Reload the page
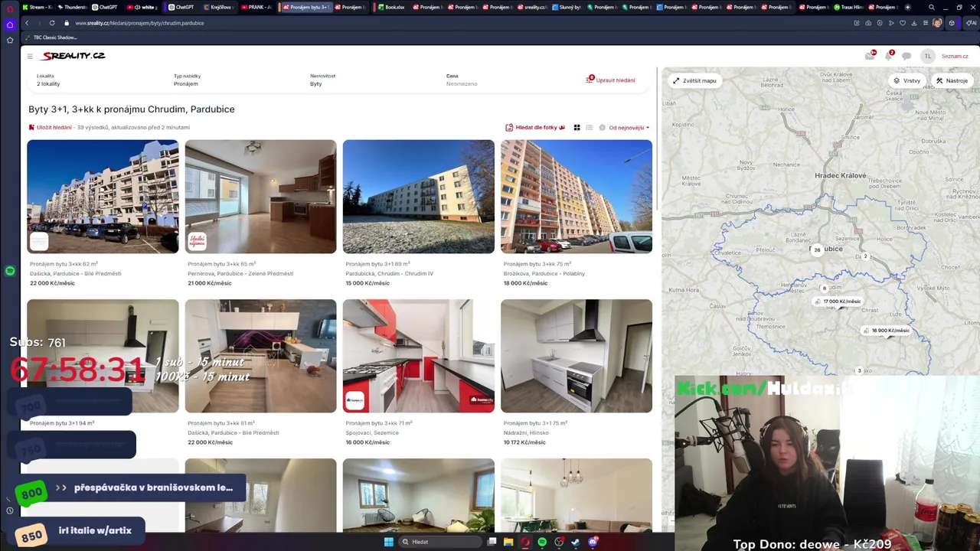Viewport: 980px width, 551px height. [52, 23]
